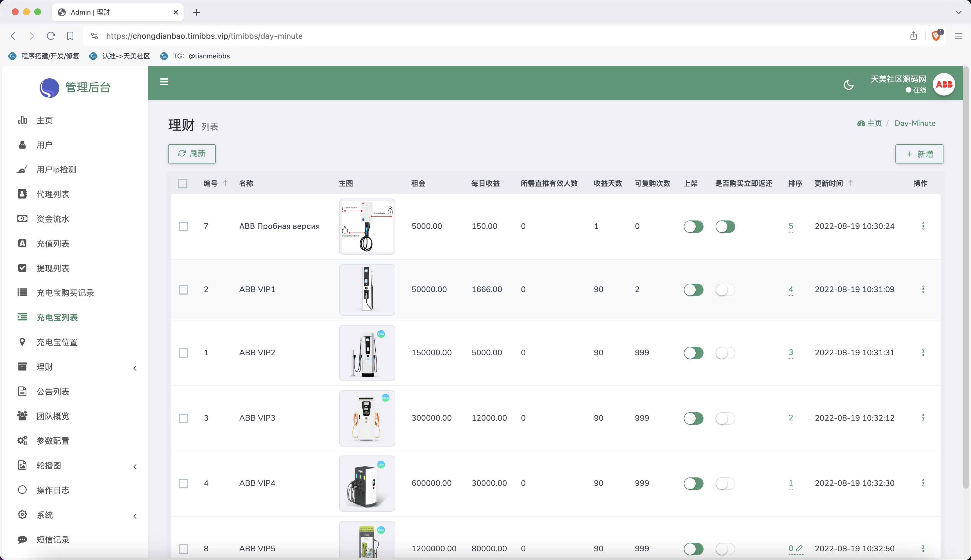Click the ABB VIP2 charger thumbnail
The height and width of the screenshot is (560, 971).
point(367,353)
